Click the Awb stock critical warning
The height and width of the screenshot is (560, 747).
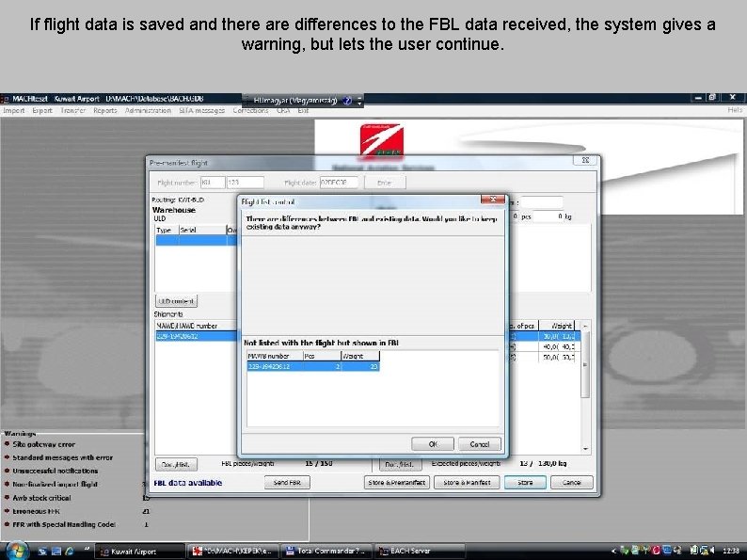coord(41,498)
